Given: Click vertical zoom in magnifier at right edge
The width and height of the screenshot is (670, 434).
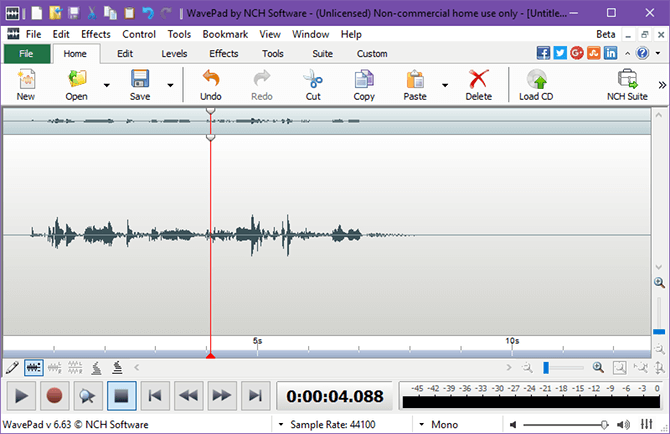Looking at the screenshot, I should click(x=659, y=282).
